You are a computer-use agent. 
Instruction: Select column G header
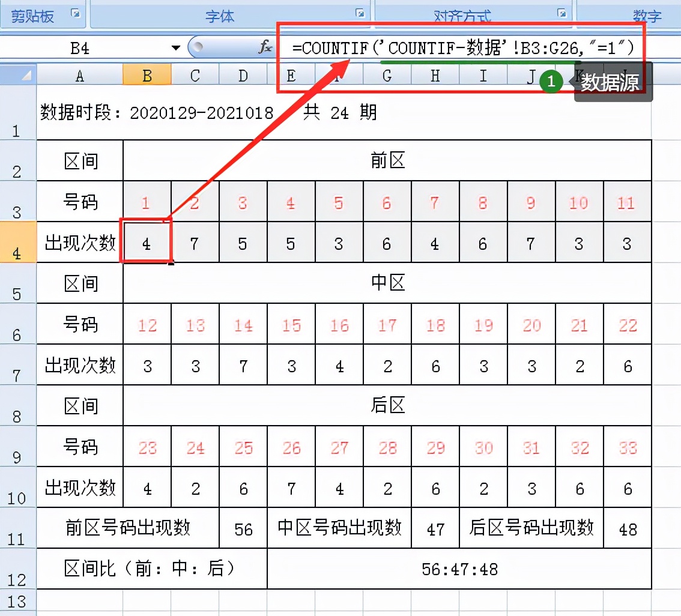point(387,76)
